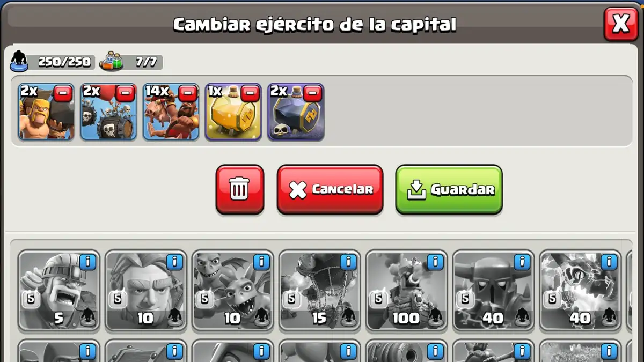Remove the yellow spell via minus button
The height and width of the screenshot is (362, 644).
point(250,93)
